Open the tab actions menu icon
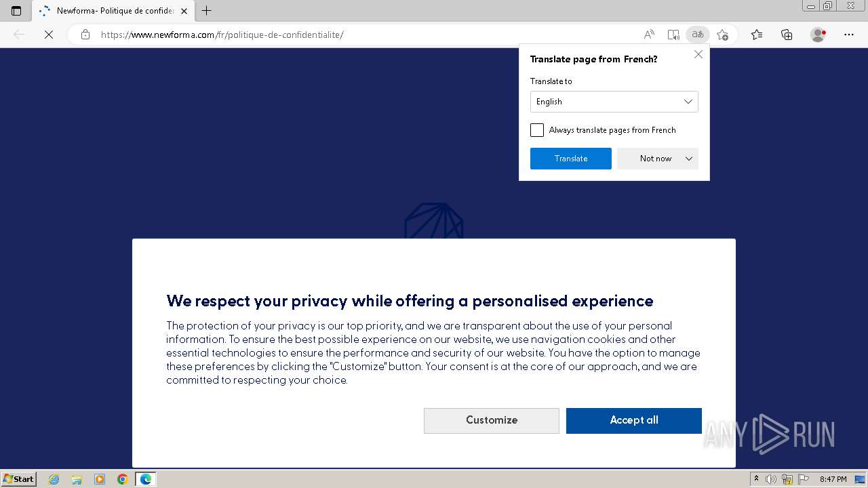Image resolution: width=868 pixels, height=488 pixels. 16,11
